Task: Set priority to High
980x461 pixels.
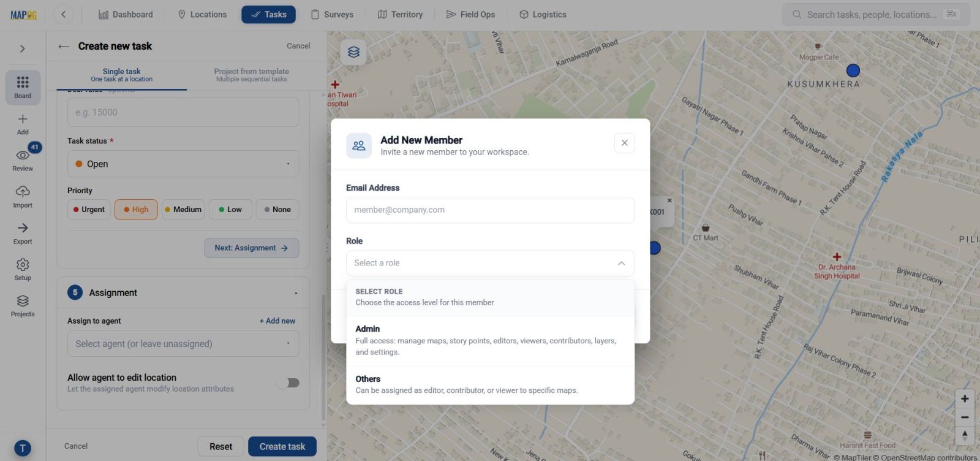Action: coord(136,210)
